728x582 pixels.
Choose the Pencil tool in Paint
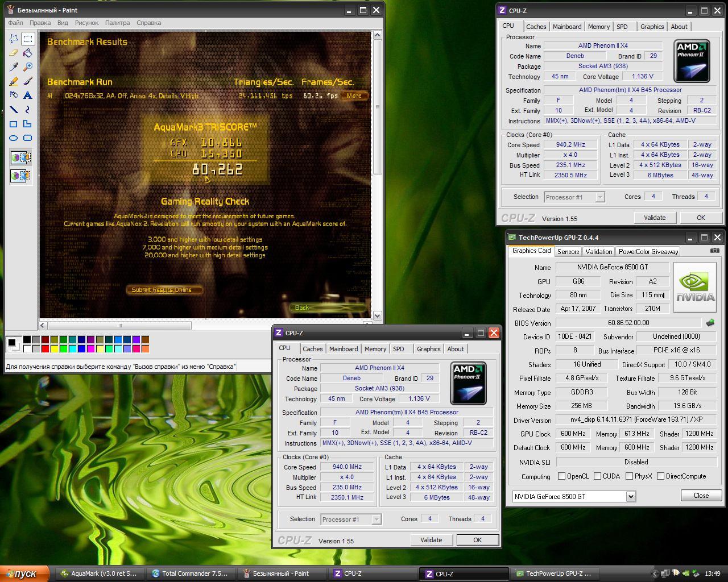14,81
